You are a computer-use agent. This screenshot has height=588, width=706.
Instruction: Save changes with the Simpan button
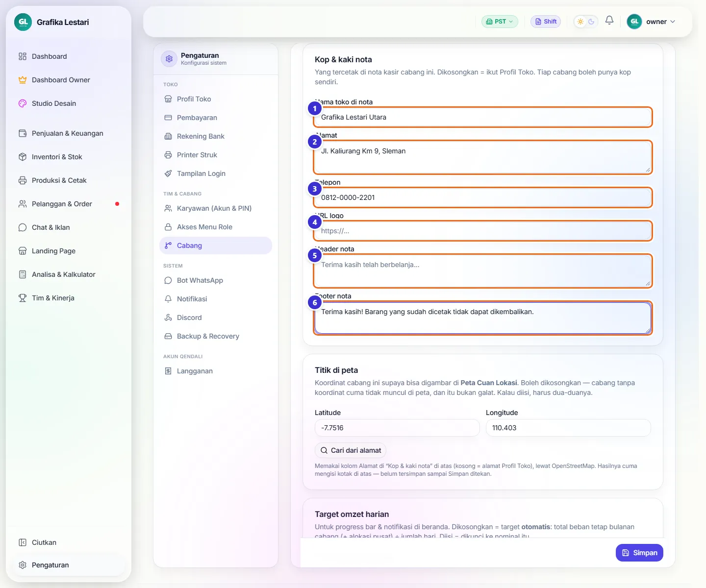[639, 553]
